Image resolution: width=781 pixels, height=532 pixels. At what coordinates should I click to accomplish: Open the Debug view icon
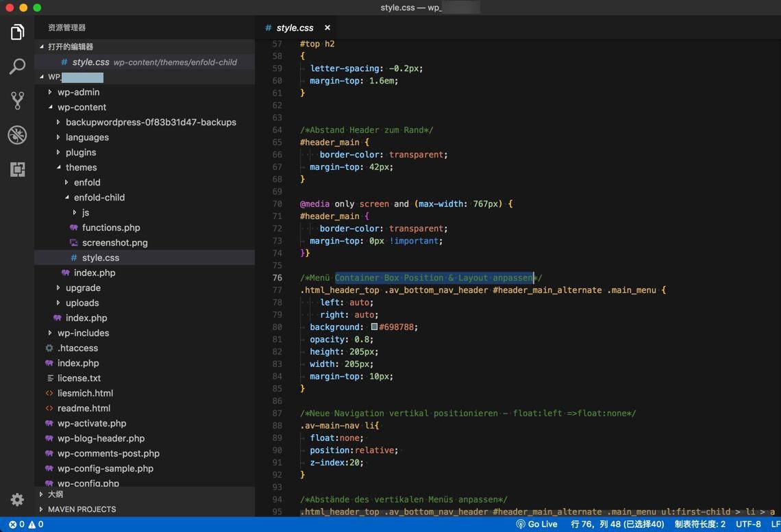click(17, 135)
